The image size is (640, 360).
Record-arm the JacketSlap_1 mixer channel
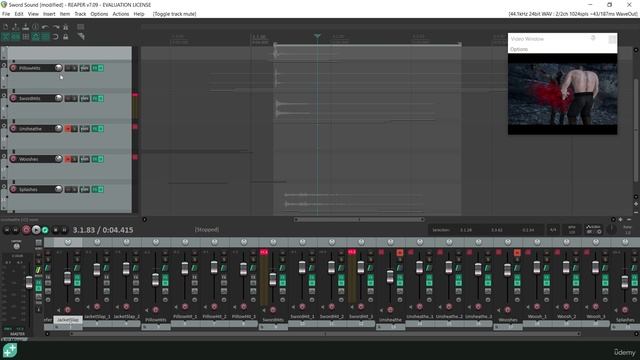tap(97, 306)
